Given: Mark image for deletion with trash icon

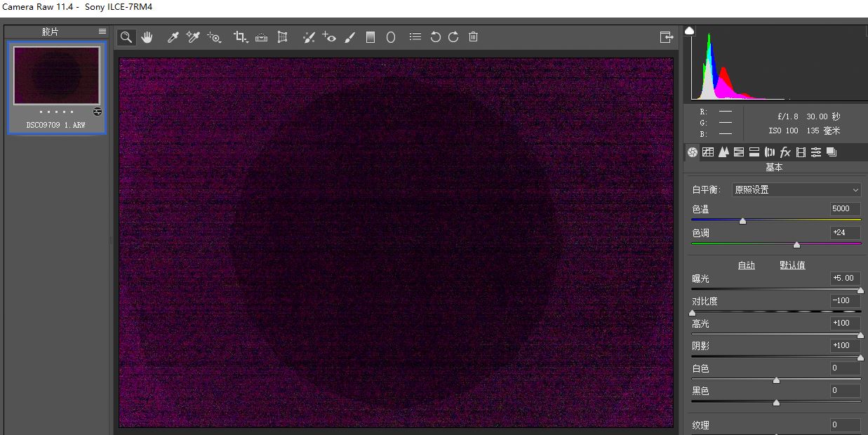Looking at the screenshot, I should pyautogui.click(x=474, y=36).
